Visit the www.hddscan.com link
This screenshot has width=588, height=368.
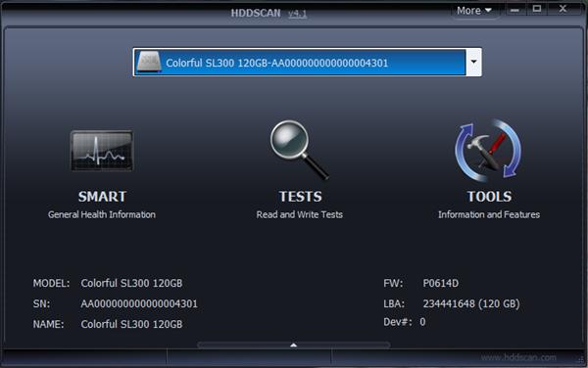518,357
